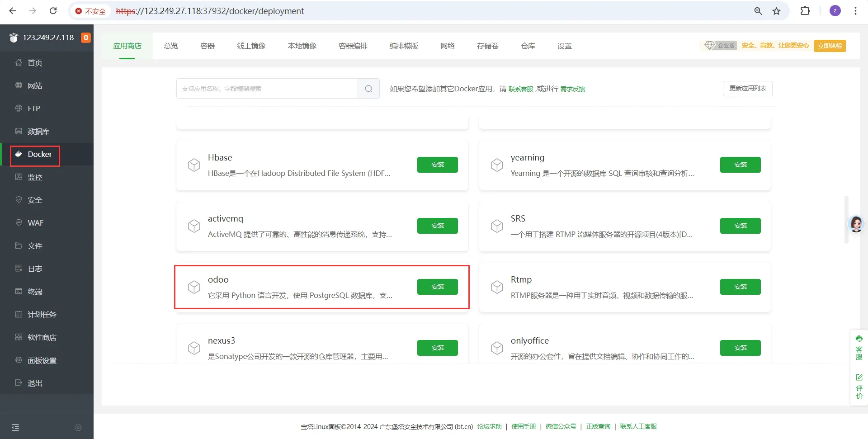Reload the page with refresh icon
The height and width of the screenshot is (439, 868).
(53, 11)
